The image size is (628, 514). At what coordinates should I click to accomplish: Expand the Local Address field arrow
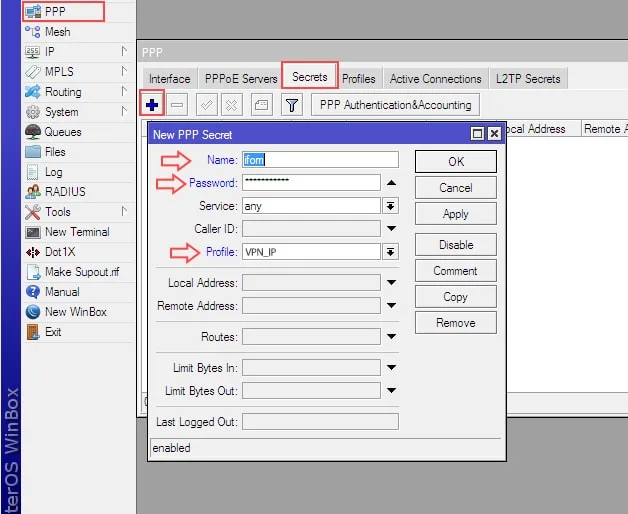click(x=391, y=283)
